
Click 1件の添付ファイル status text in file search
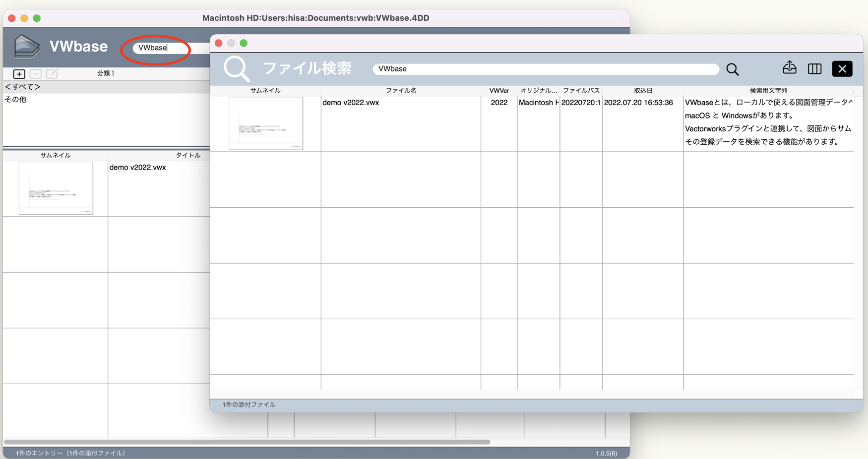coord(249,405)
